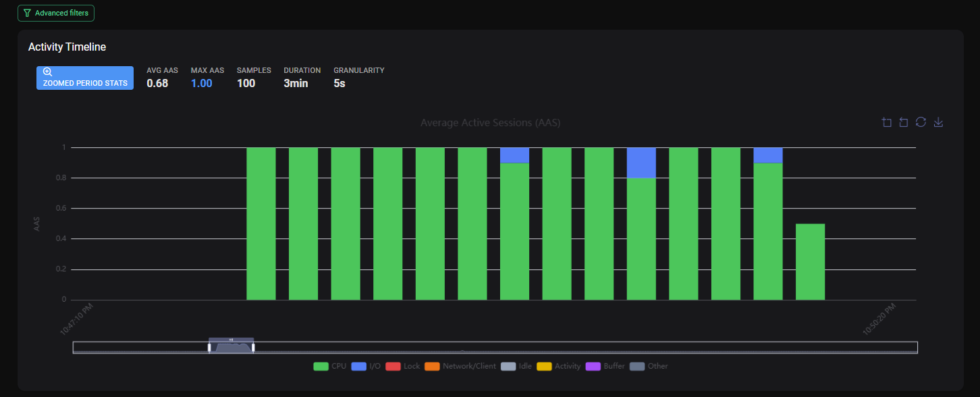The image size is (980, 397).
Task: Click the half-height green bar at 0.5 AAS
Action: coord(810,261)
